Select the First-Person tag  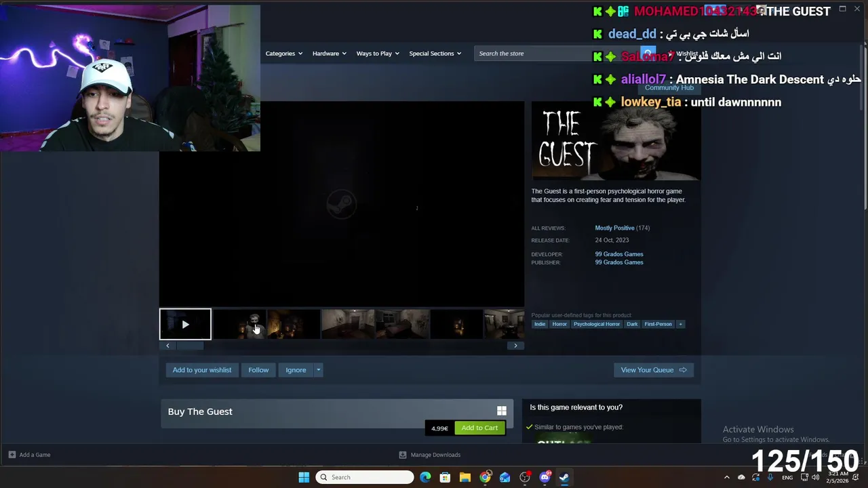pyautogui.click(x=658, y=324)
